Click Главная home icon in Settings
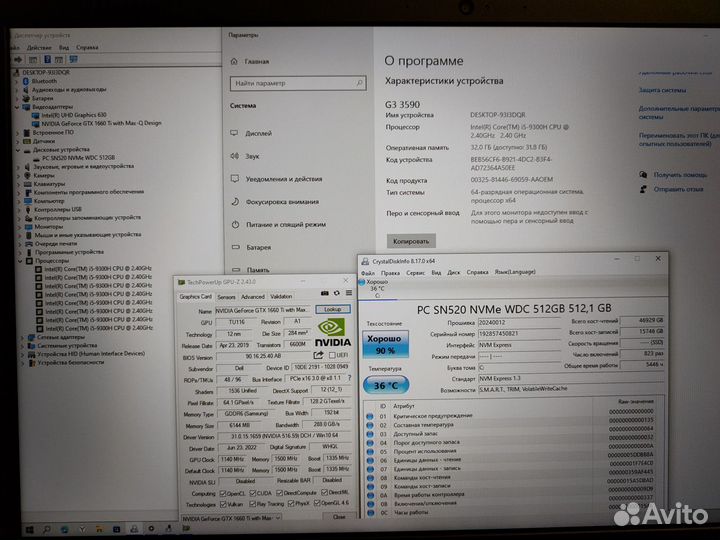 (x=234, y=61)
